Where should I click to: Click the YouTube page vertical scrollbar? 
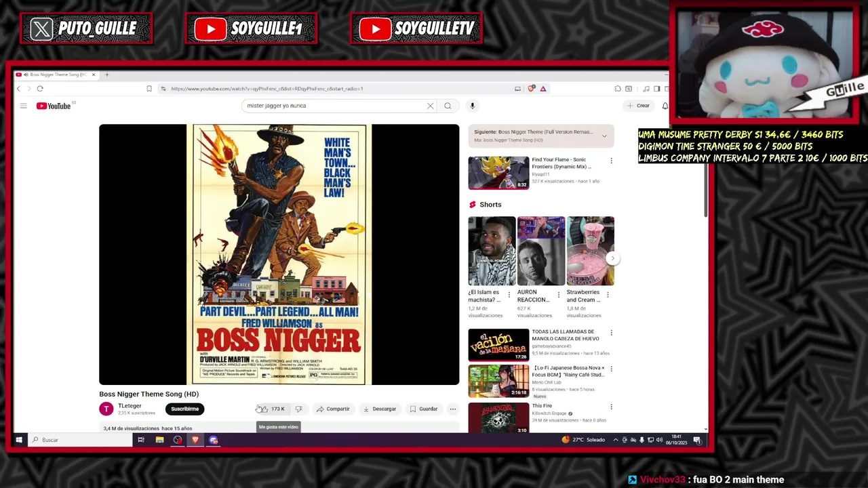click(x=705, y=192)
